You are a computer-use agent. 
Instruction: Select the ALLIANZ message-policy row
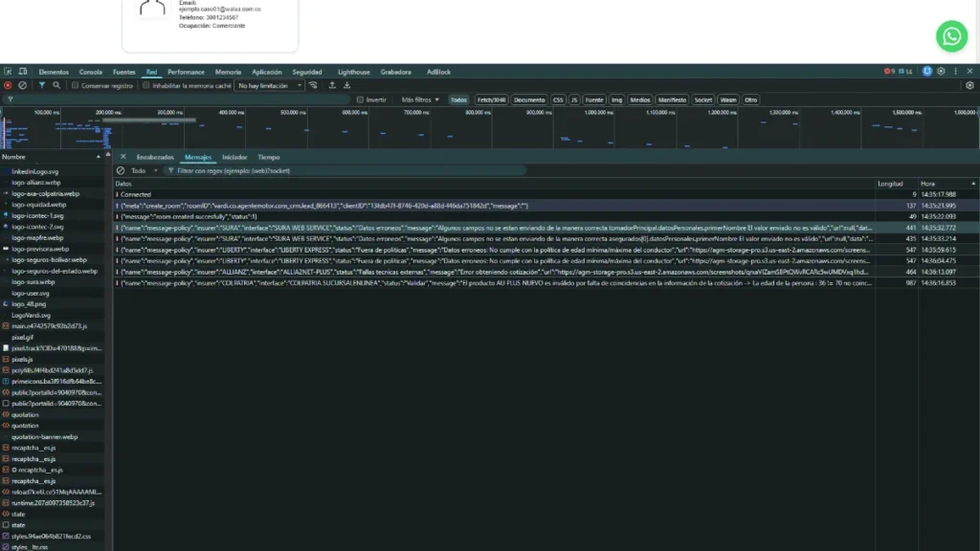(x=545, y=272)
